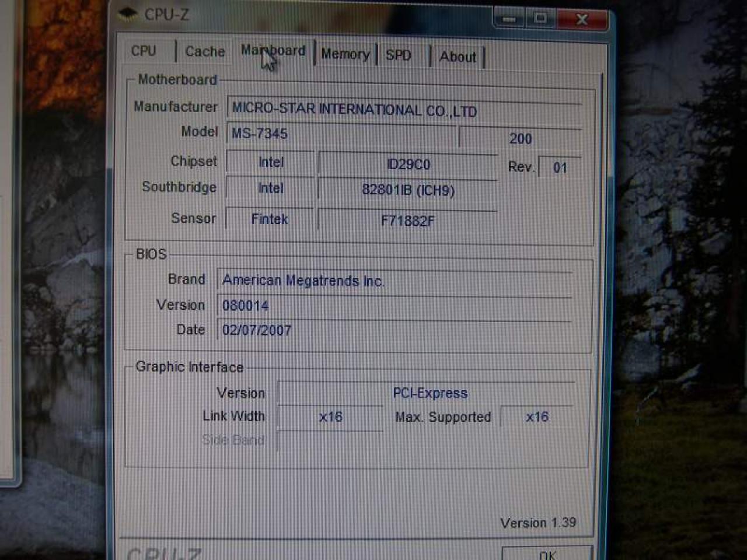Click the BIOS Date 02/07/2007 field
The image size is (747, 560).
tap(395, 330)
